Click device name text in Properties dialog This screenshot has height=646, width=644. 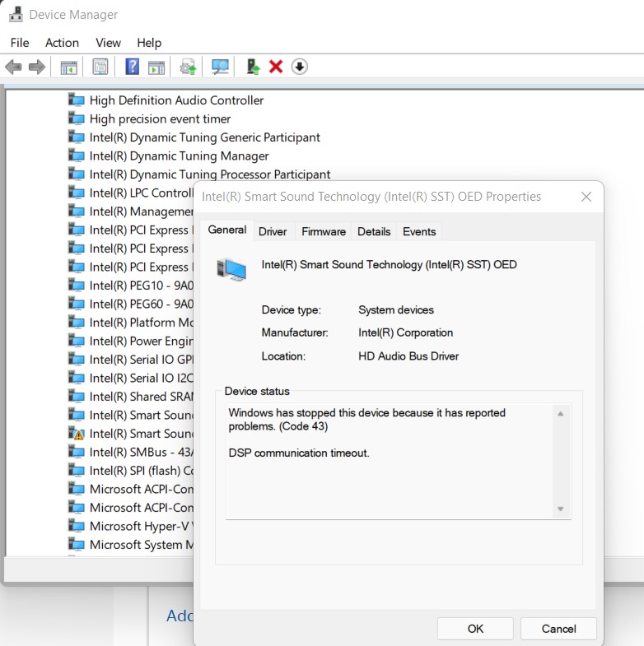(x=389, y=264)
